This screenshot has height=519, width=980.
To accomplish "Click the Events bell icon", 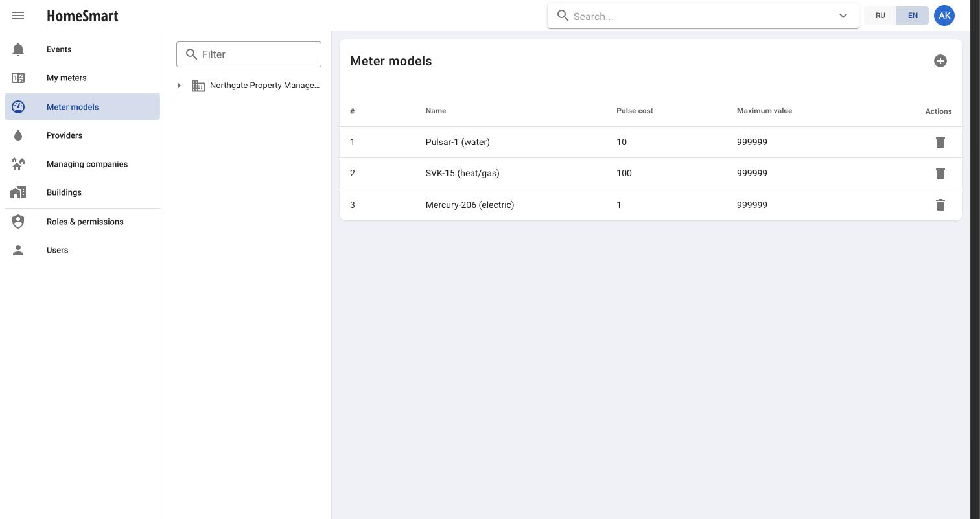I will pyautogui.click(x=18, y=49).
